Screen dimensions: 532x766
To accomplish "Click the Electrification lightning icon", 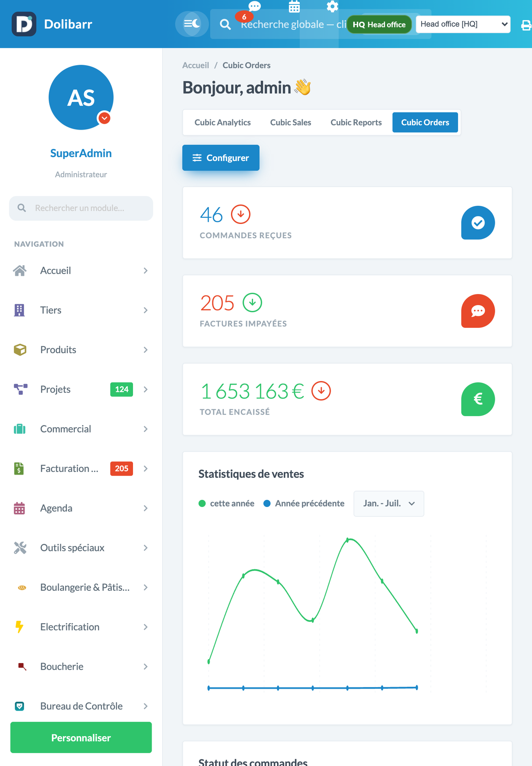I will point(20,627).
